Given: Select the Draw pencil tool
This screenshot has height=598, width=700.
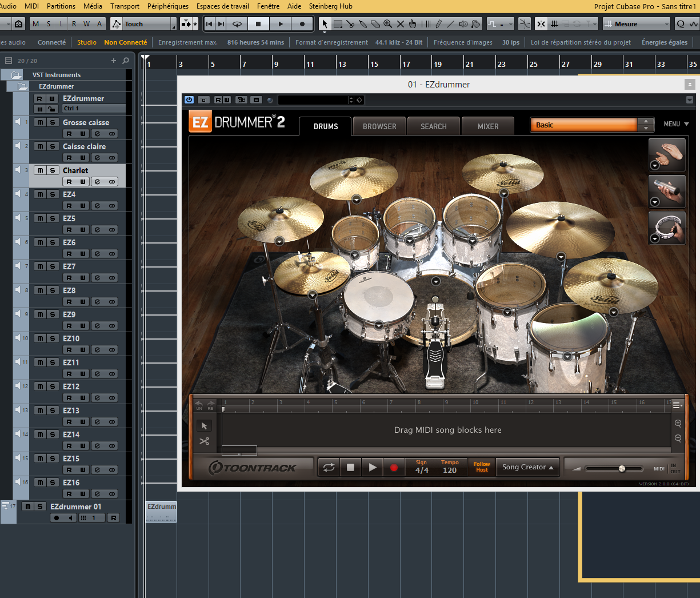Looking at the screenshot, I should (x=438, y=24).
